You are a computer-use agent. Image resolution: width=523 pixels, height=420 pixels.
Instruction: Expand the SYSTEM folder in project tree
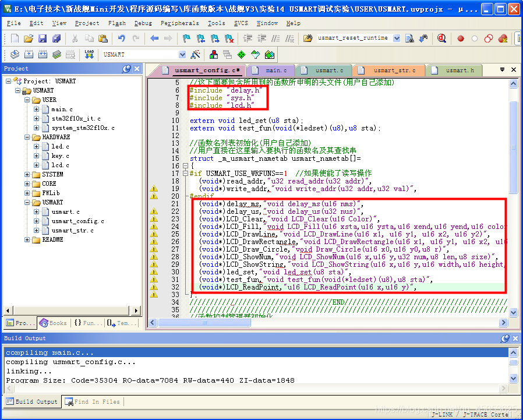pos(27,175)
